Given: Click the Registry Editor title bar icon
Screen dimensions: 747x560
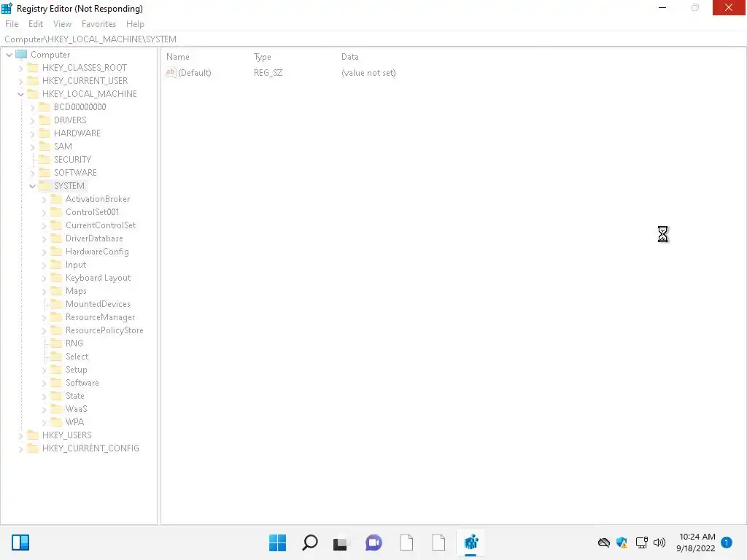Looking at the screenshot, I should click(x=7, y=8).
